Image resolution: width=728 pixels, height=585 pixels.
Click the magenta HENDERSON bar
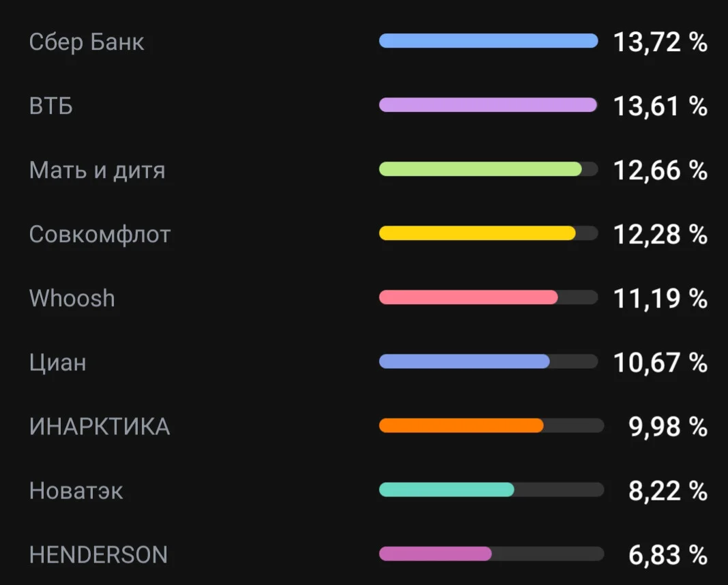tap(435, 554)
